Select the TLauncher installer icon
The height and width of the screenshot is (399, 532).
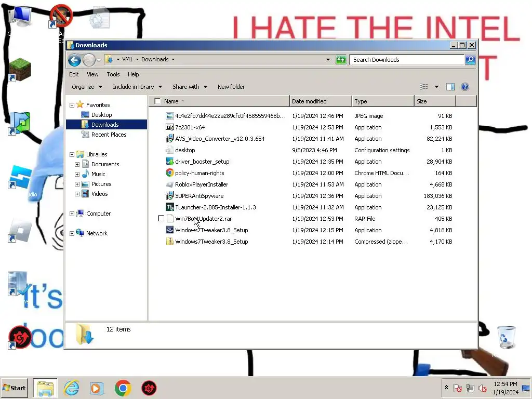(x=170, y=207)
